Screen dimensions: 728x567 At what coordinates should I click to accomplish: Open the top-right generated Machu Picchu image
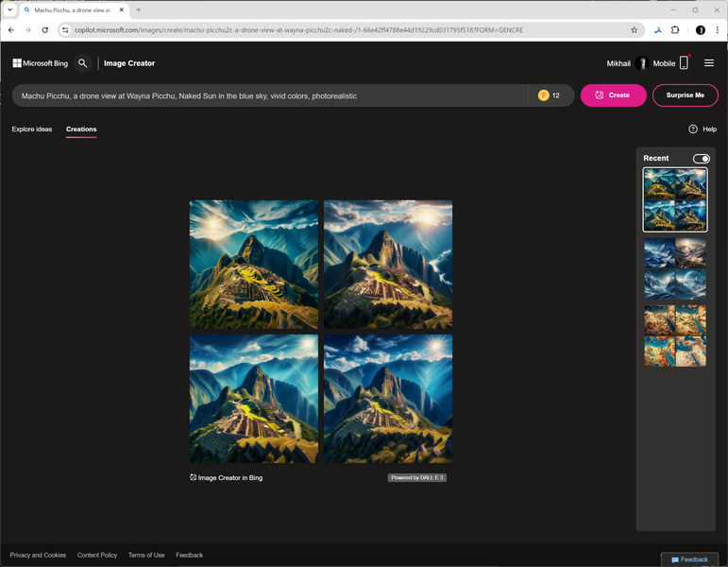point(388,265)
